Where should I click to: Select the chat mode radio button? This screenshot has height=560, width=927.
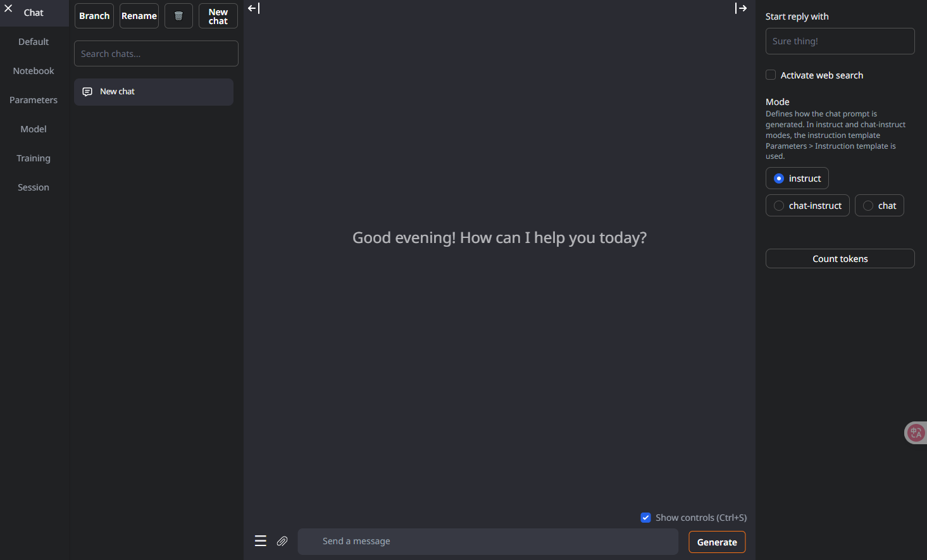(x=868, y=206)
